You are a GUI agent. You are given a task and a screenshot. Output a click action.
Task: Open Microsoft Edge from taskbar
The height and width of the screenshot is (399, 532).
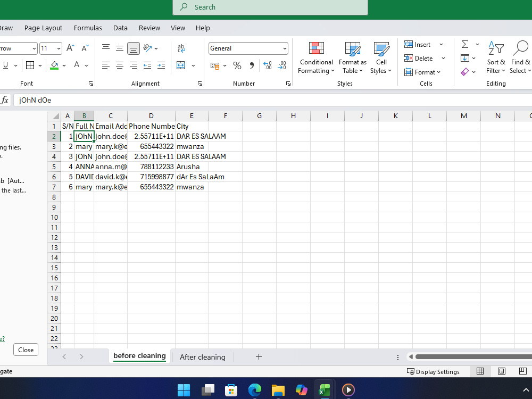(x=254, y=390)
